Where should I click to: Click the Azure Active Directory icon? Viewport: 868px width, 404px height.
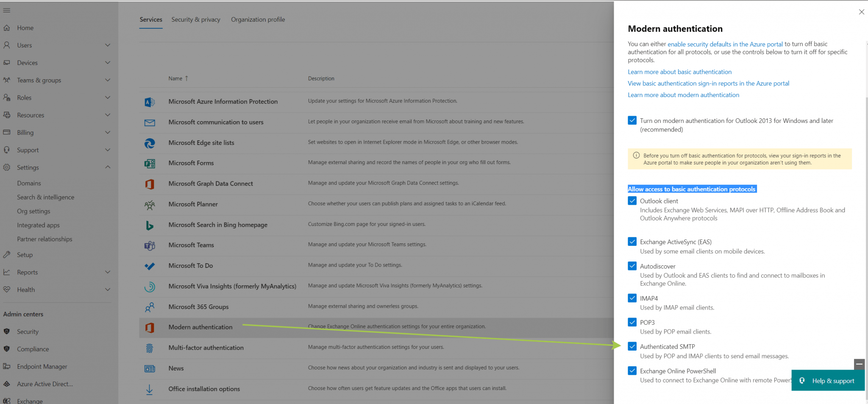click(x=7, y=384)
